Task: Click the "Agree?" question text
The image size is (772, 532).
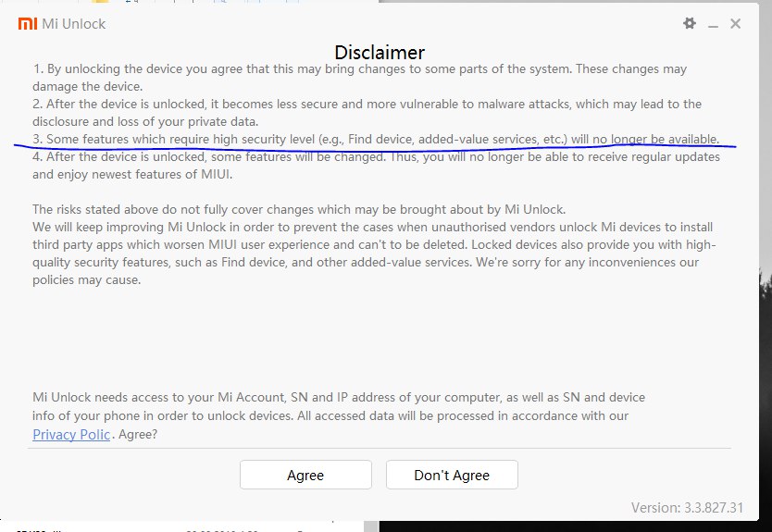Action: [x=138, y=435]
